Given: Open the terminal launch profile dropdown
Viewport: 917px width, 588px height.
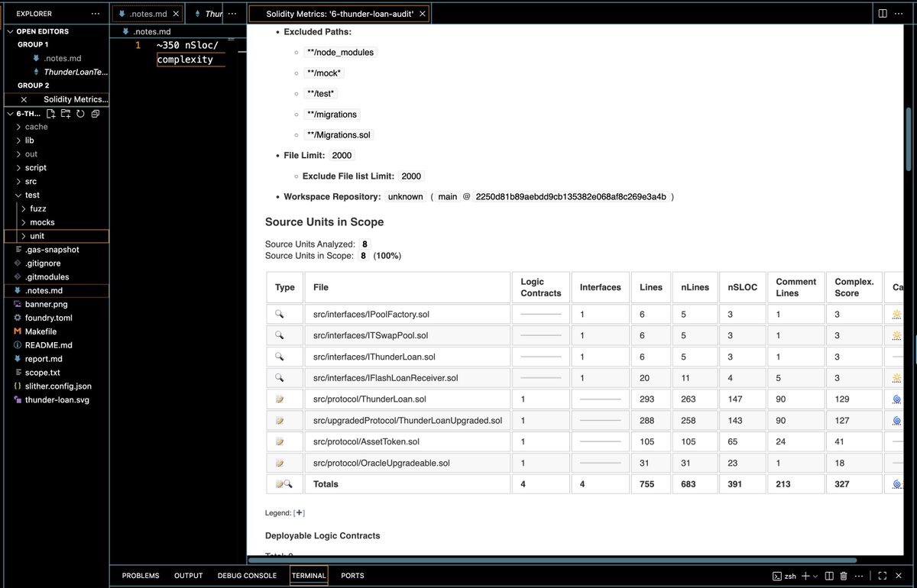Looking at the screenshot, I should point(815,576).
